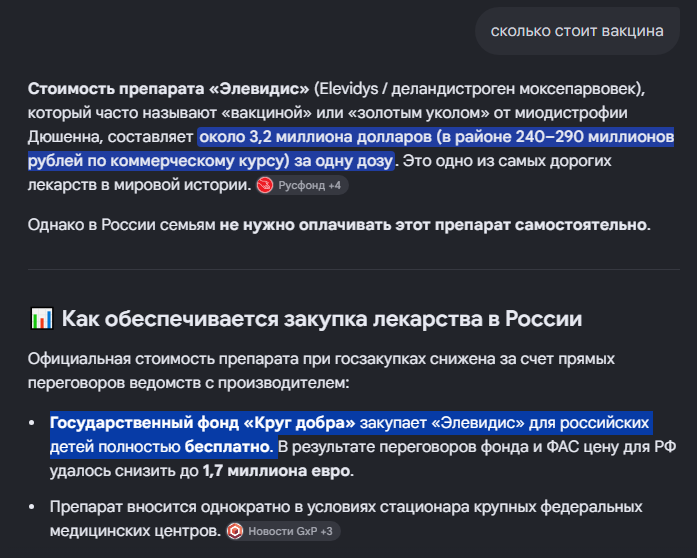Click the bullet before 'Препарат вносится однократно'
697x558 pixels.
pos(32,507)
